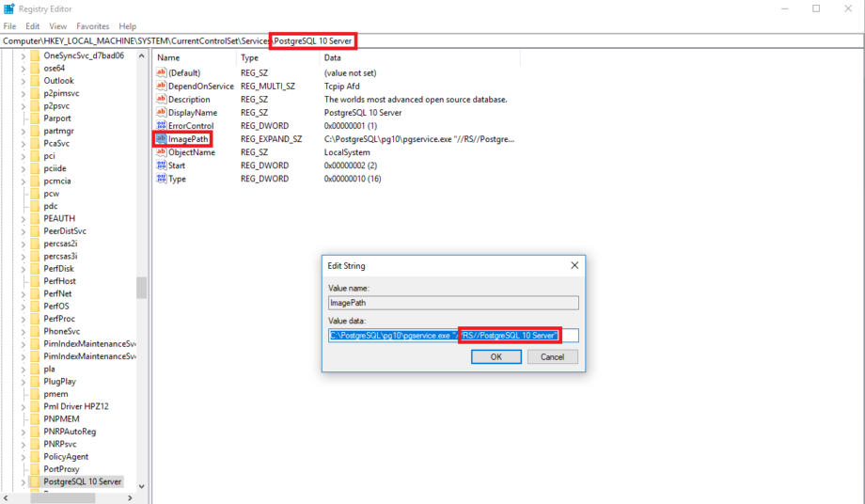
Task: Click the Start DWORD value icon
Action: [x=161, y=165]
